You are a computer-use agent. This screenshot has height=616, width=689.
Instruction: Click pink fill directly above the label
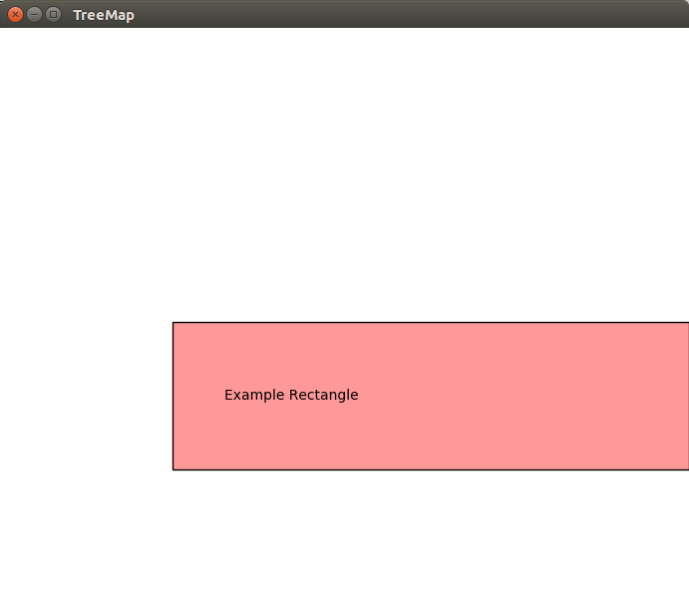pyautogui.click(x=290, y=354)
